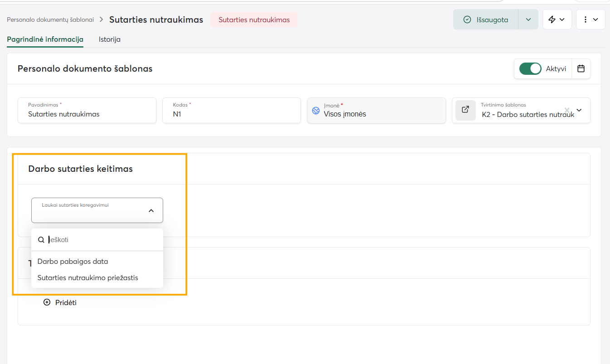Image resolution: width=610 pixels, height=364 pixels.
Task: Expand the arrow next to Išsaugota
Action: click(528, 19)
